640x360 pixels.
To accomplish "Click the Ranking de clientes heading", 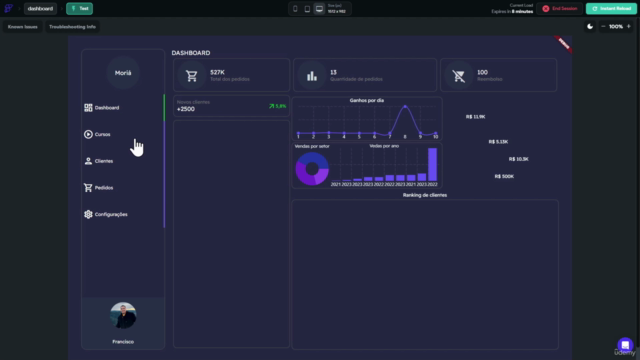I will 425,195.
